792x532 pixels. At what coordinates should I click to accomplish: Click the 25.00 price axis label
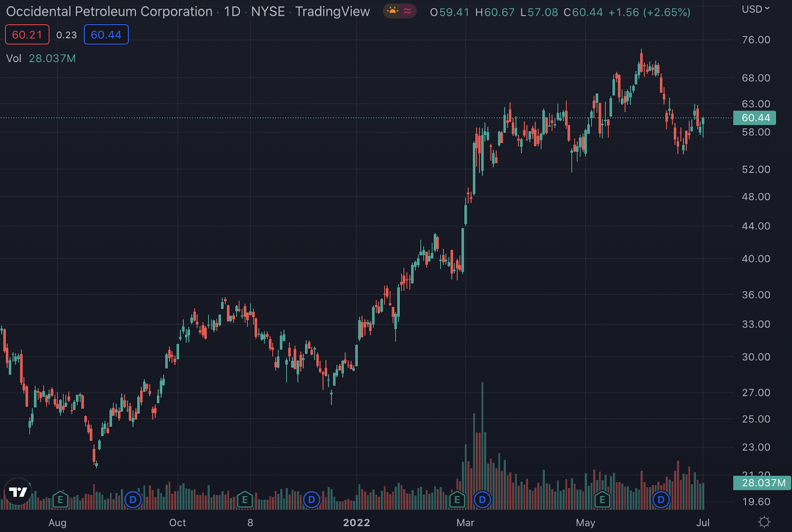click(x=756, y=419)
